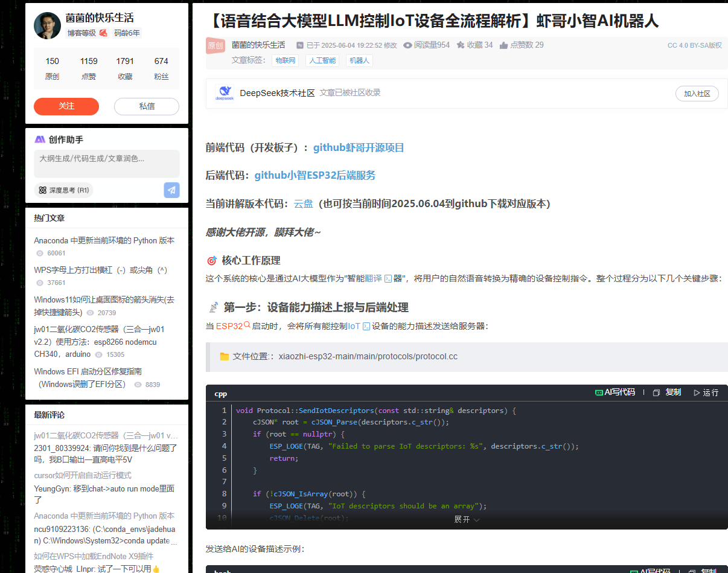Screen dimensions: 728x573
Task: Click the 创作助手 logo icon
Action: (40, 139)
